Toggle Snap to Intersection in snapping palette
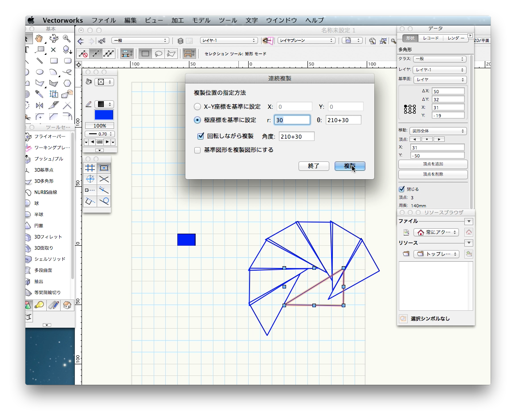Screen dimensions: 516x420 click(x=104, y=179)
